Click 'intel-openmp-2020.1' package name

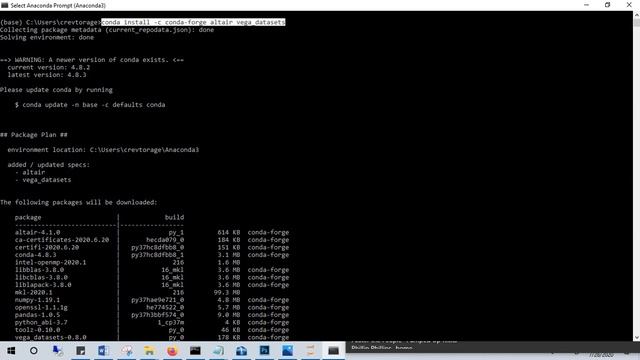point(51,262)
